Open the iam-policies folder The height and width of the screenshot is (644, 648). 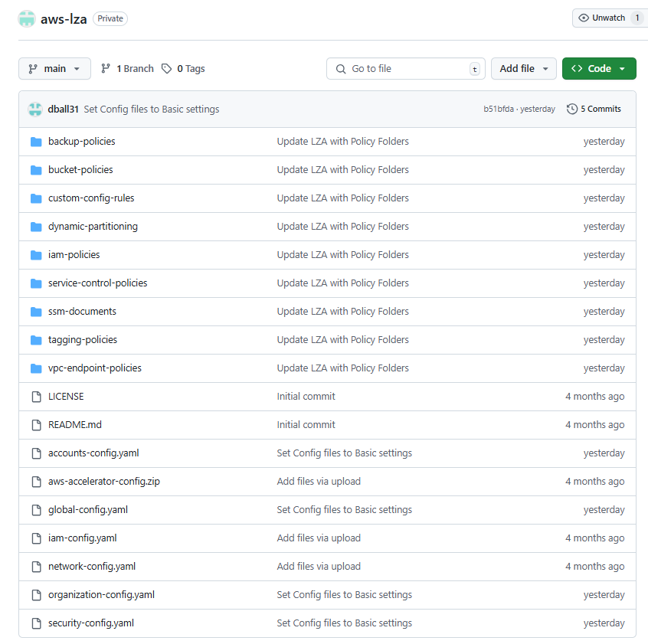point(74,255)
